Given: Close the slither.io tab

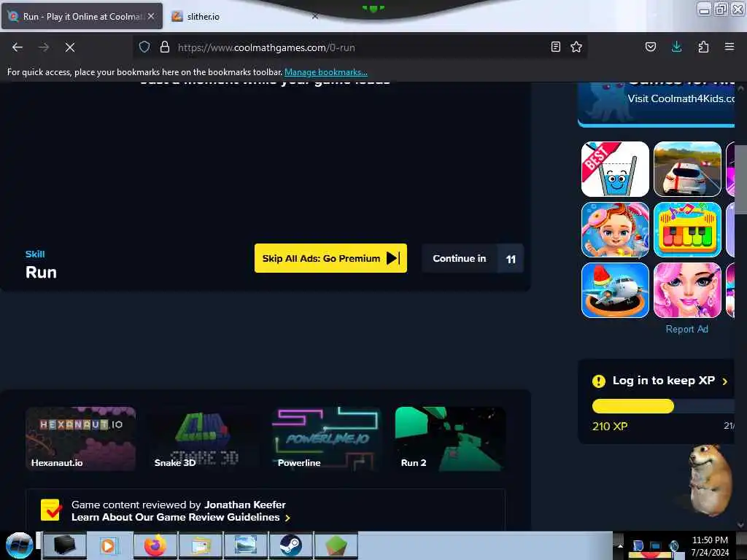Looking at the screenshot, I should (315, 16).
